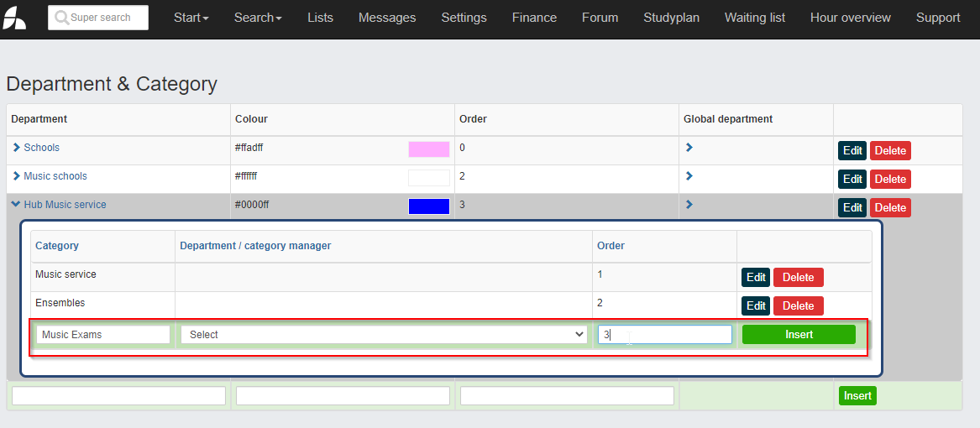980x428 pixels.
Task: Edit the Schools department
Action: (x=852, y=150)
